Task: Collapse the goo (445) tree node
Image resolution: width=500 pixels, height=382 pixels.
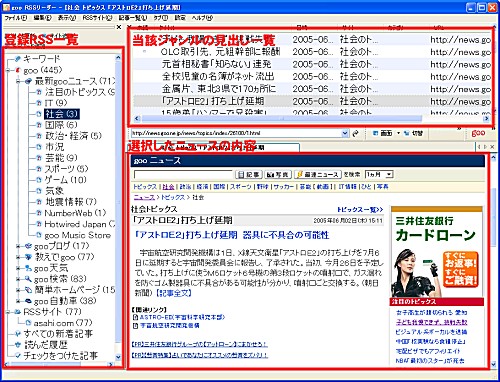Action: pos(8,70)
